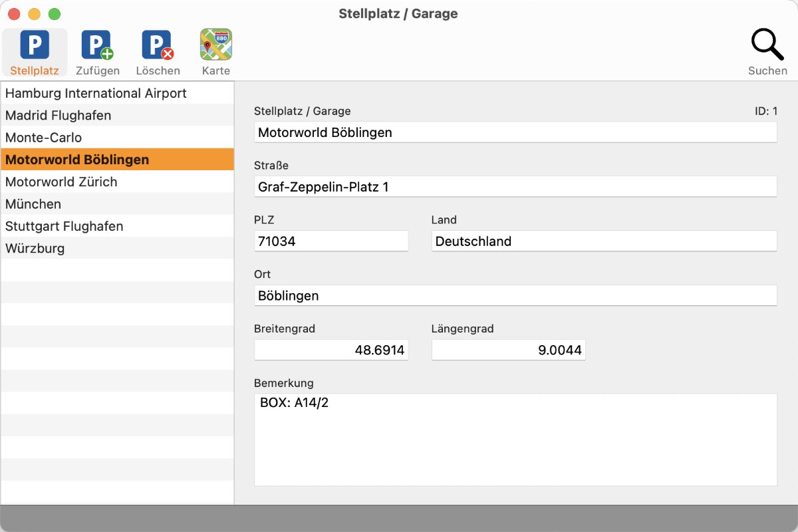Zoom the window with green button
The width and height of the screenshot is (798, 532).
55,14
